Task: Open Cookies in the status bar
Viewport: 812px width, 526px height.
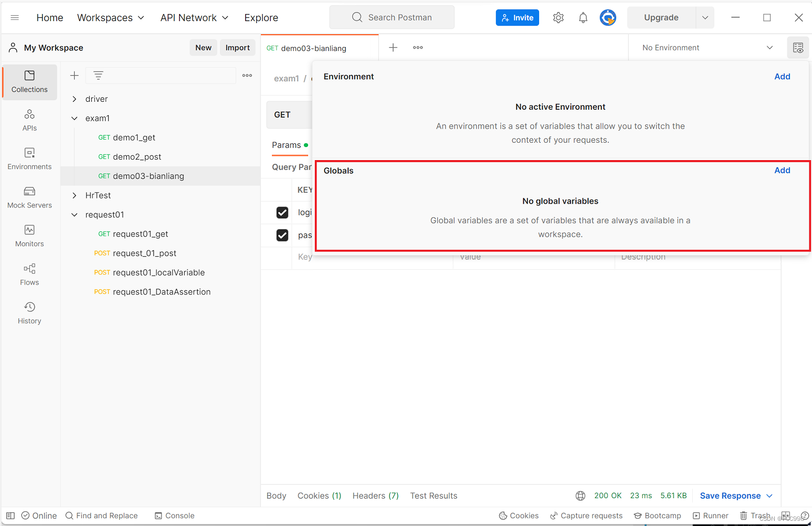Action: (x=519, y=516)
